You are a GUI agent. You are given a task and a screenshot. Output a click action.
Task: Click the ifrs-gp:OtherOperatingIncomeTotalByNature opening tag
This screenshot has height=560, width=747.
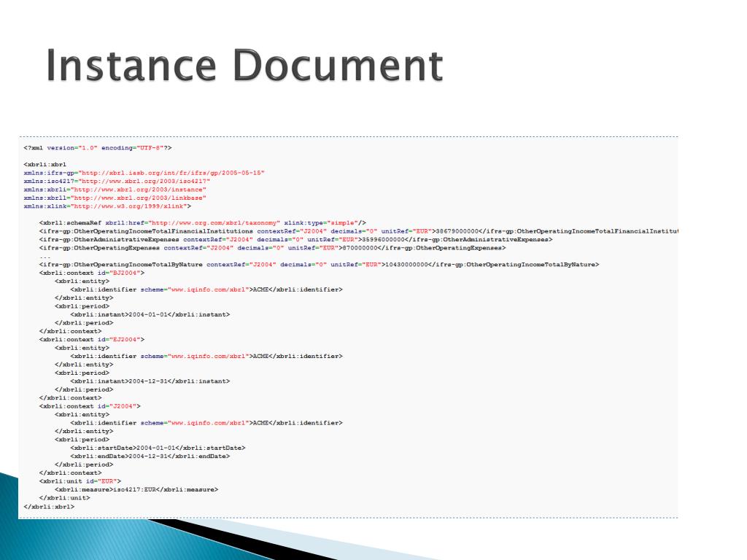pyautogui.click(x=212, y=264)
